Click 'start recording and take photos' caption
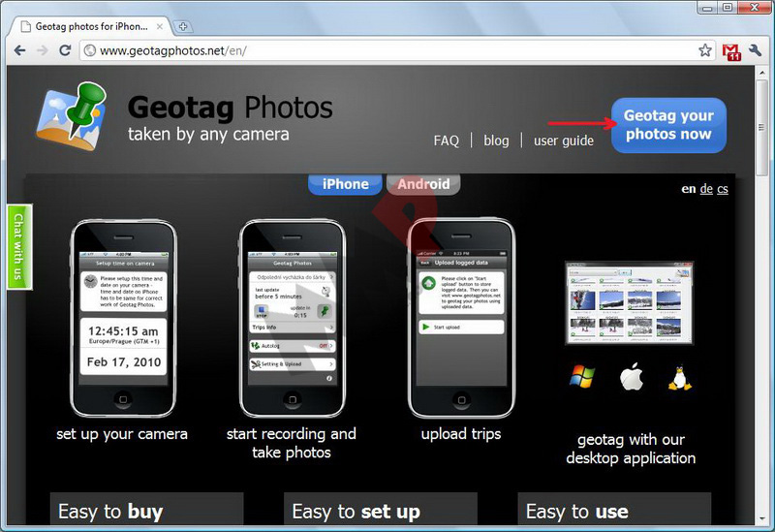 pos(292,443)
